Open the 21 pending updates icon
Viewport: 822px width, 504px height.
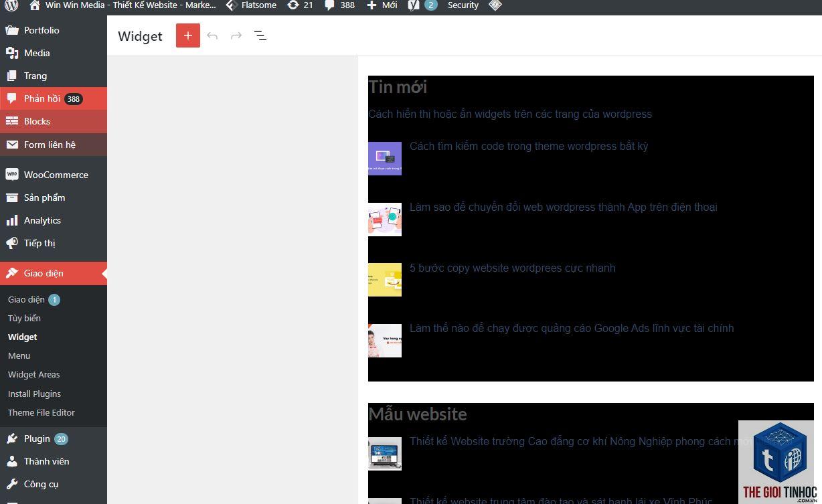tap(300, 5)
